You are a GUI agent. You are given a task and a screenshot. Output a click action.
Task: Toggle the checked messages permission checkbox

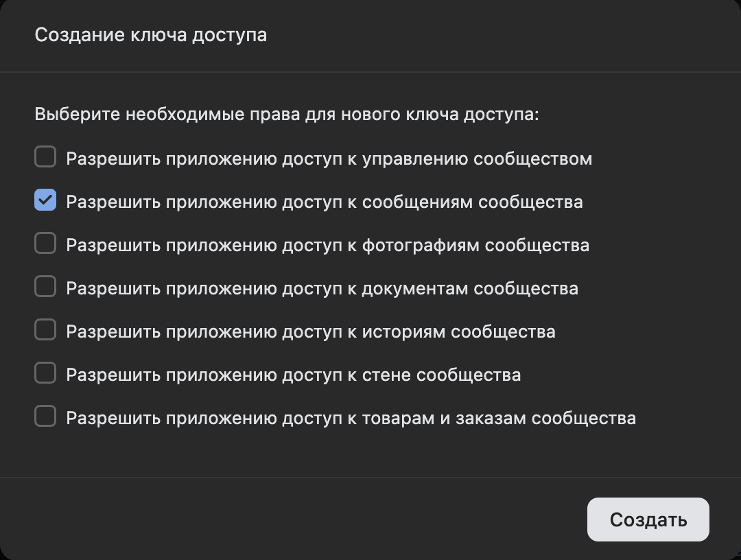point(45,200)
